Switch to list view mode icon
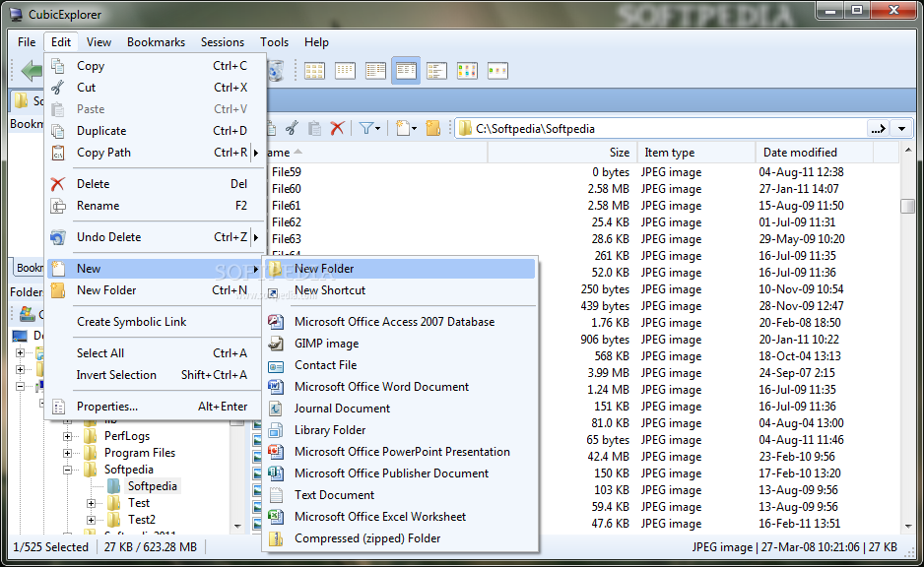Image resolution: width=924 pixels, height=567 pixels. coord(375,71)
